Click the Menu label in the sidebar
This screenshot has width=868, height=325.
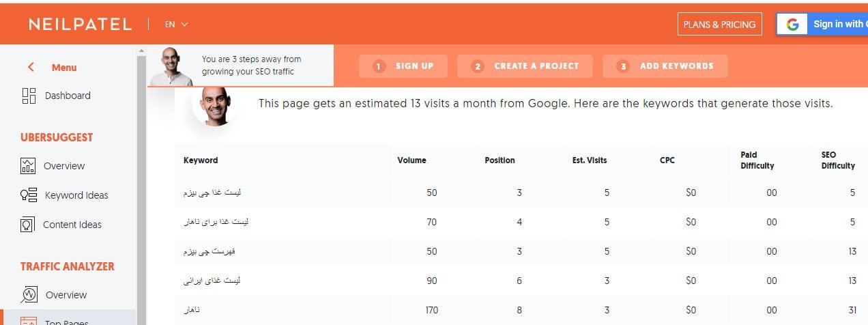[x=64, y=68]
